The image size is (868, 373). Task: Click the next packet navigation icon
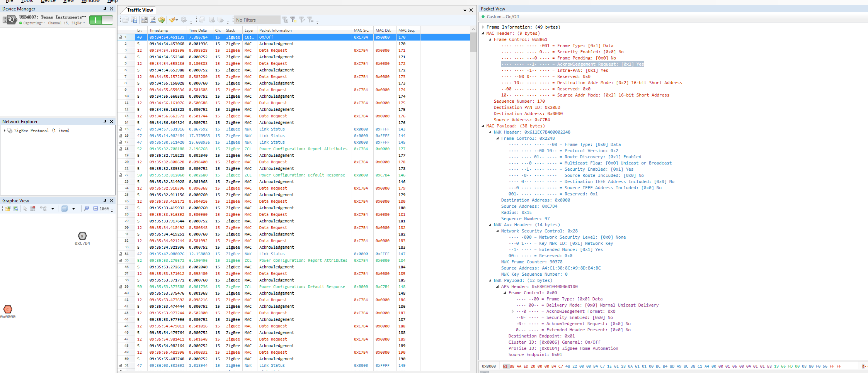(x=221, y=20)
